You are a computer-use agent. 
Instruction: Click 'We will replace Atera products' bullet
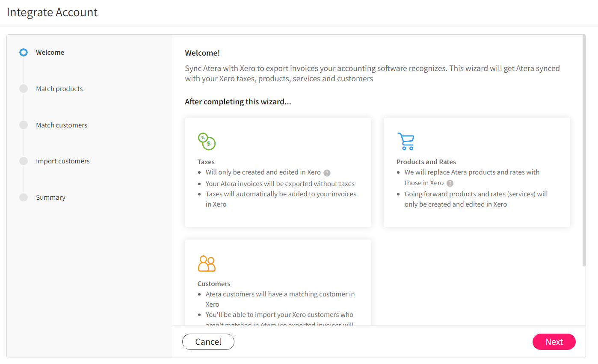(x=472, y=178)
